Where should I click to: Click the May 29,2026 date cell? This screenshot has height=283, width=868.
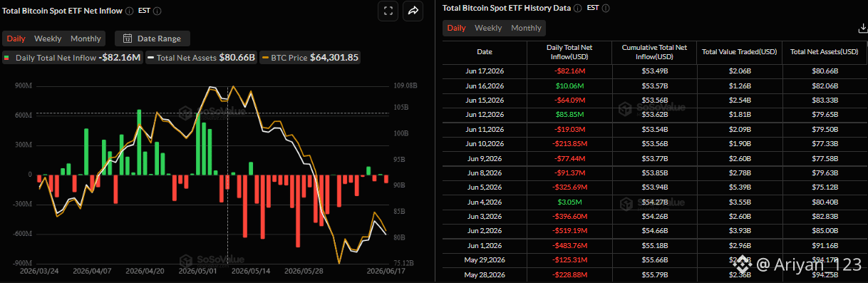click(x=485, y=259)
